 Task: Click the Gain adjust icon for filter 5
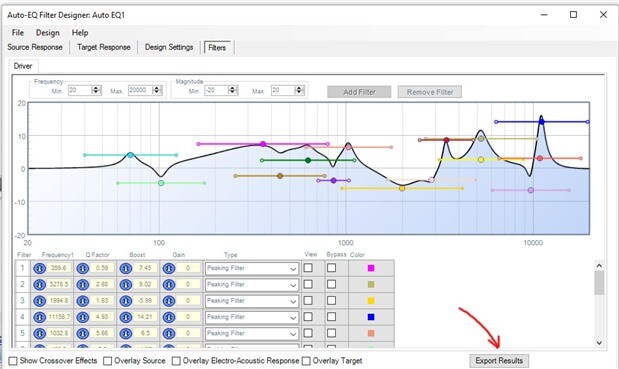point(169,333)
